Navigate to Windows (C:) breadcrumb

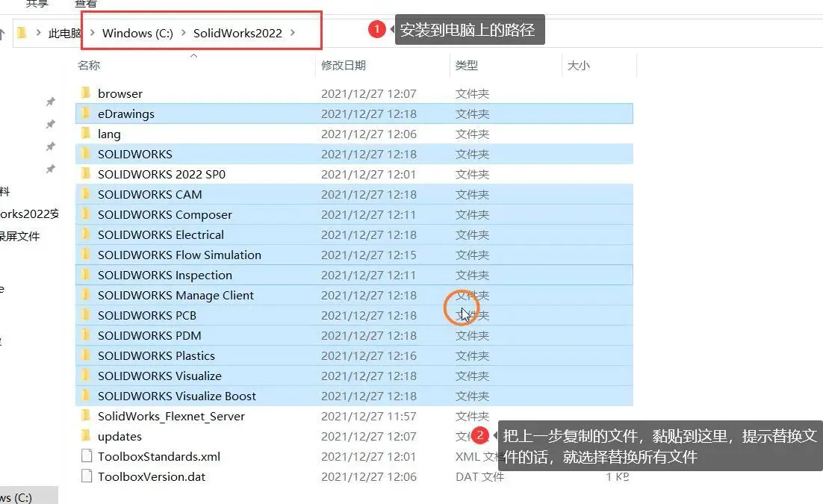tap(137, 33)
